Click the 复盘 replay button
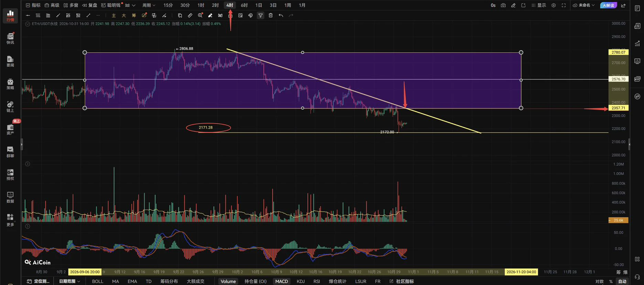Screen dimensions: 644x285 tap(89, 5)
